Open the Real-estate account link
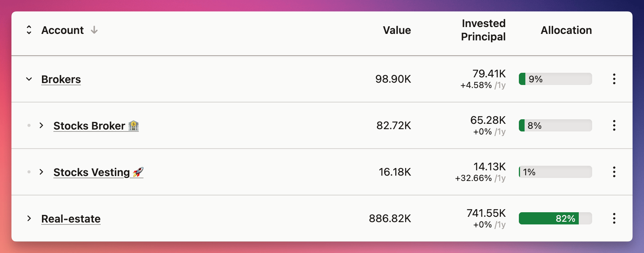The width and height of the screenshot is (644, 253). pyautogui.click(x=71, y=219)
